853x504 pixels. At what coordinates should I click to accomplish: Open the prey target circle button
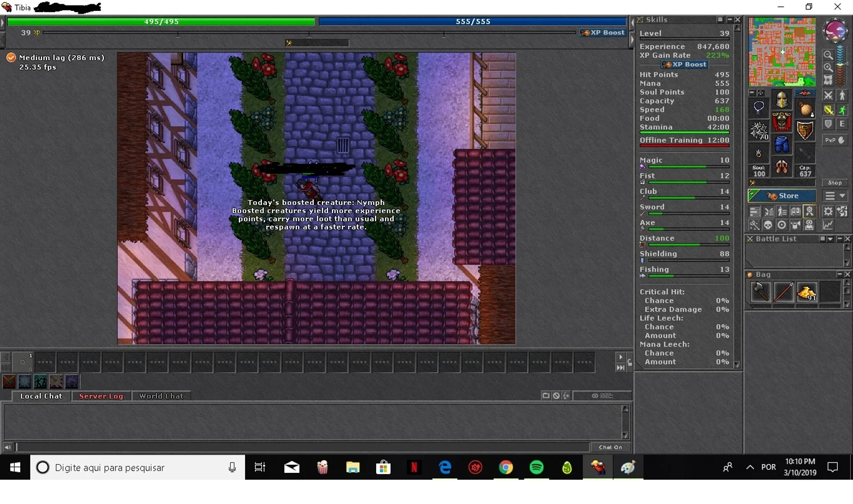coord(782,225)
